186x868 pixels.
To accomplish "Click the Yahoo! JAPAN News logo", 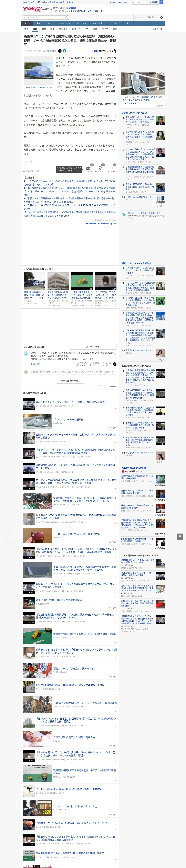I will point(37,9).
